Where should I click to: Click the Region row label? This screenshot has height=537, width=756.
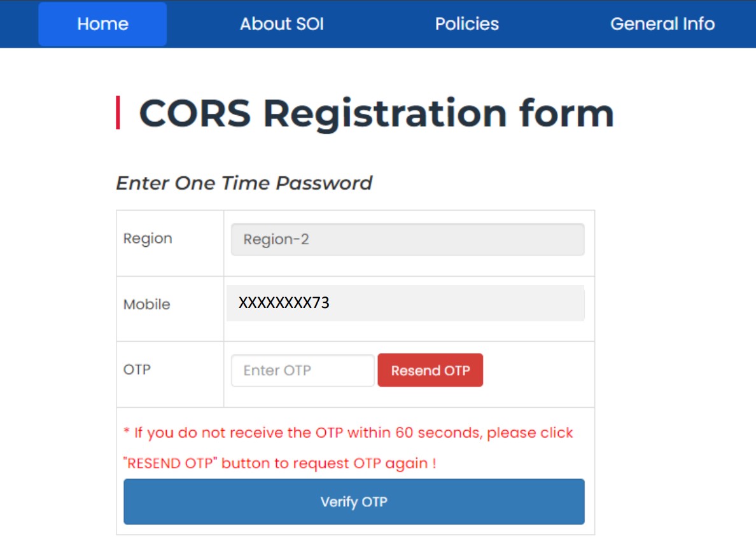pos(148,239)
